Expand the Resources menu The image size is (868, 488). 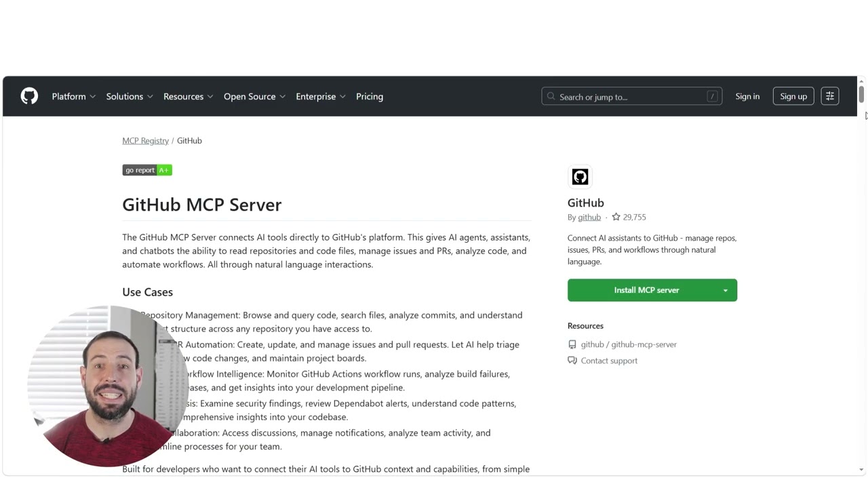[189, 96]
